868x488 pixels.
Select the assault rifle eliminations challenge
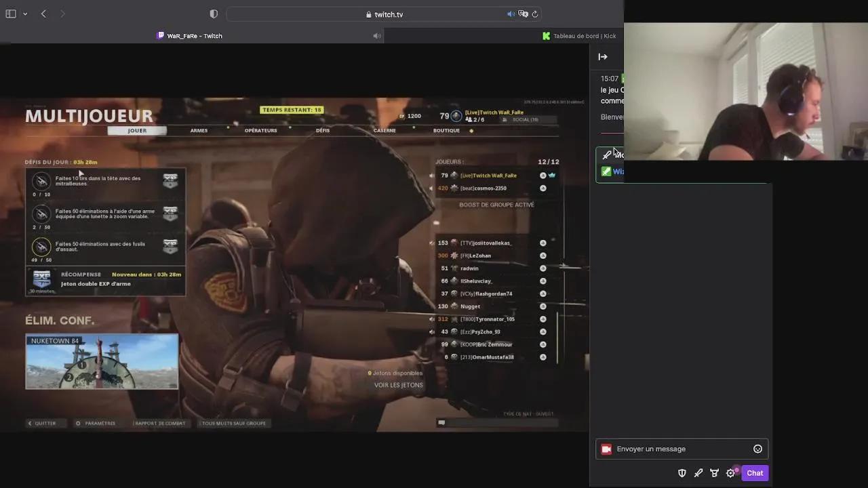pos(105,249)
